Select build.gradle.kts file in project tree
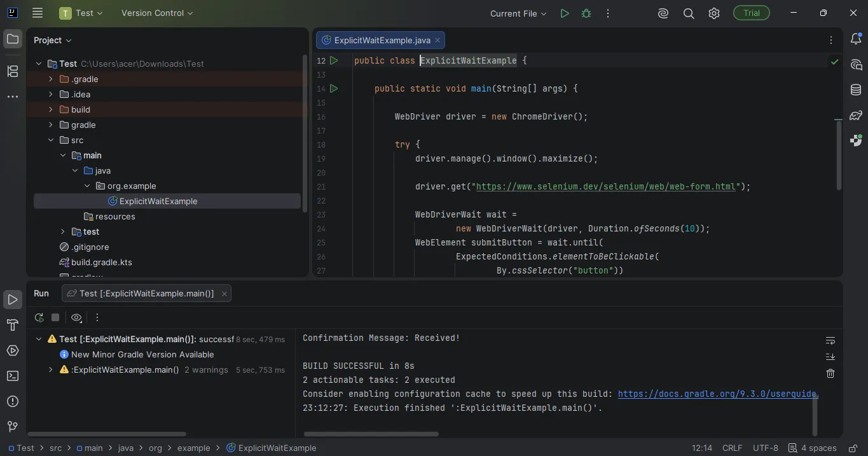The height and width of the screenshot is (456, 868). coord(95,262)
